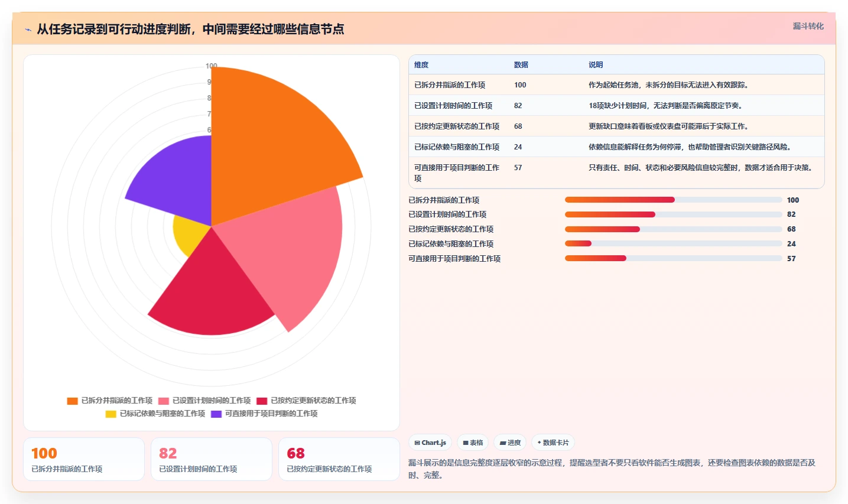Select the 数据卡片 tag chip

tap(553, 443)
